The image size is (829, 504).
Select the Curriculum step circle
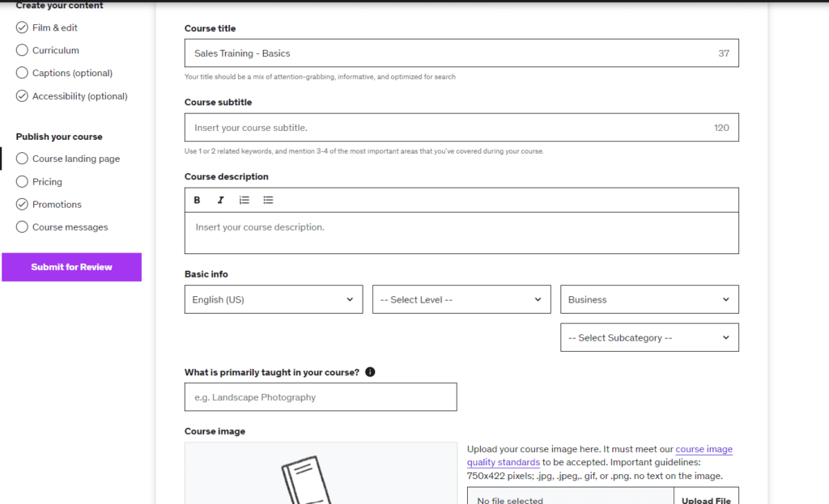pos(22,50)
